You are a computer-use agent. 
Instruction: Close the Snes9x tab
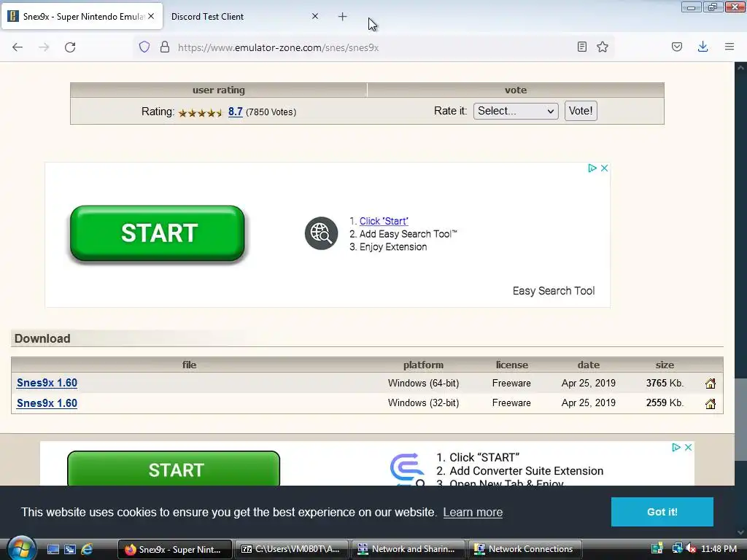(x=151, y=16)
